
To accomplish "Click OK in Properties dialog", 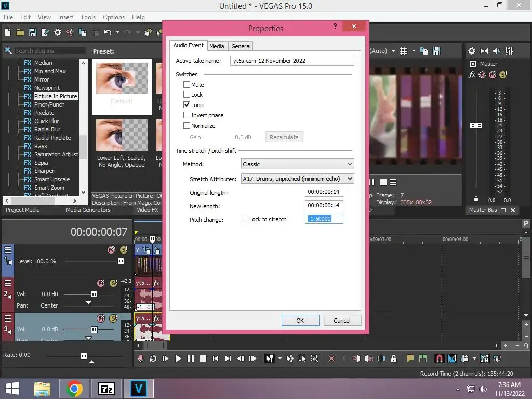I will (x=300, y=320).
